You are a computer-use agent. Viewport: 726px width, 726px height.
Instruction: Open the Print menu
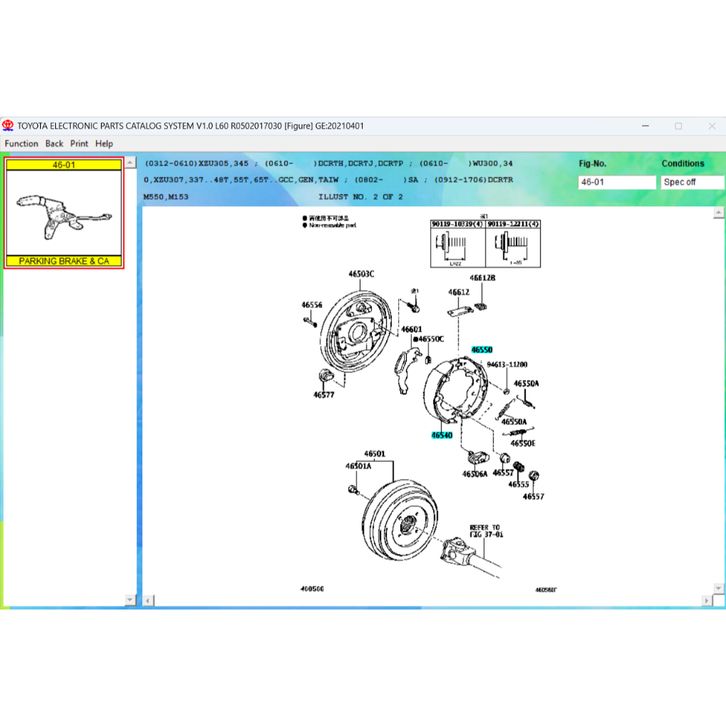79,144
